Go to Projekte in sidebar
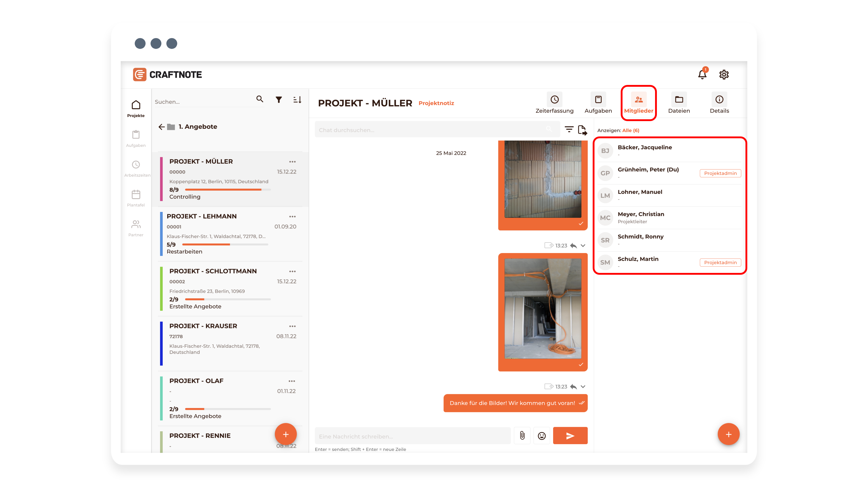 coord(136,109)
